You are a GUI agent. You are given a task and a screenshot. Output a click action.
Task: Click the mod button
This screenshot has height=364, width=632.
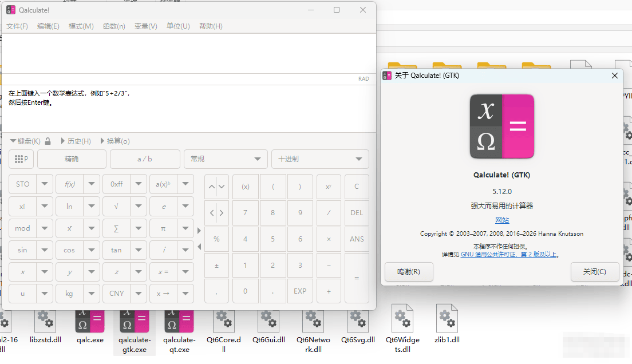tap(22, 228)
